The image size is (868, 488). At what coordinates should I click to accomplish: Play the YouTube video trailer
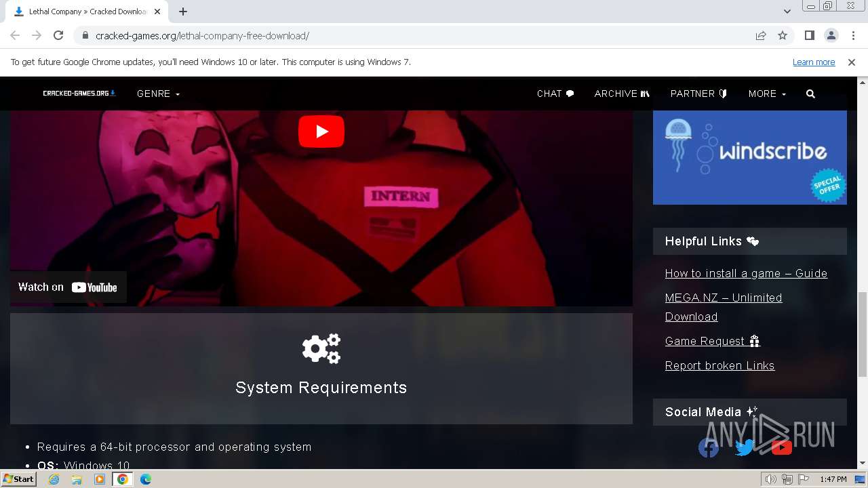pos(321,131)
